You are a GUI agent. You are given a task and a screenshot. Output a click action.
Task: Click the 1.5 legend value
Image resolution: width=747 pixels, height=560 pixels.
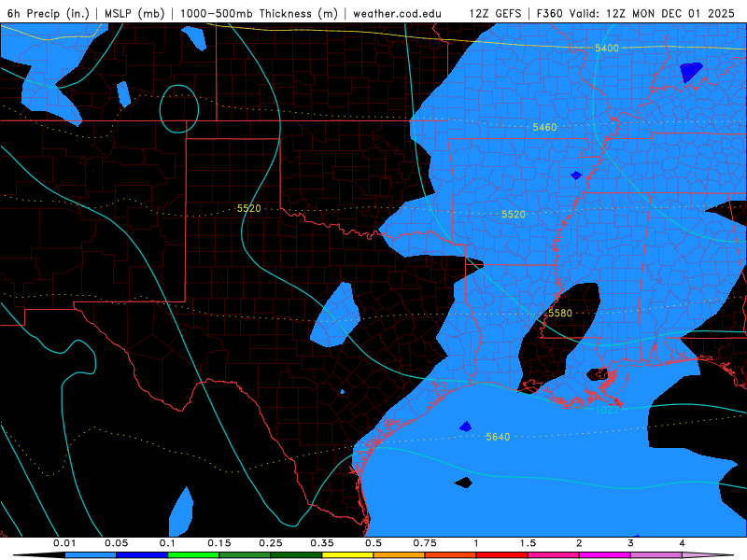pos(528,543)
